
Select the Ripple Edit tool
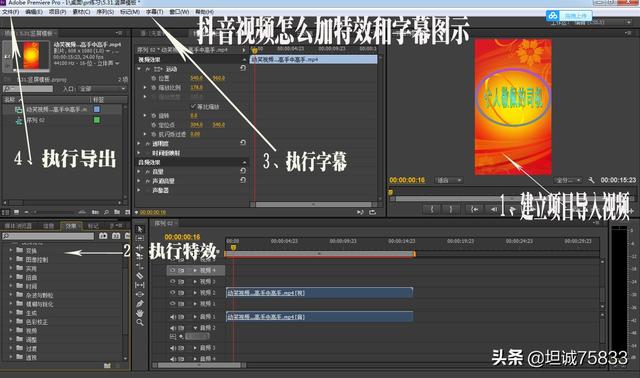point(140,247)
